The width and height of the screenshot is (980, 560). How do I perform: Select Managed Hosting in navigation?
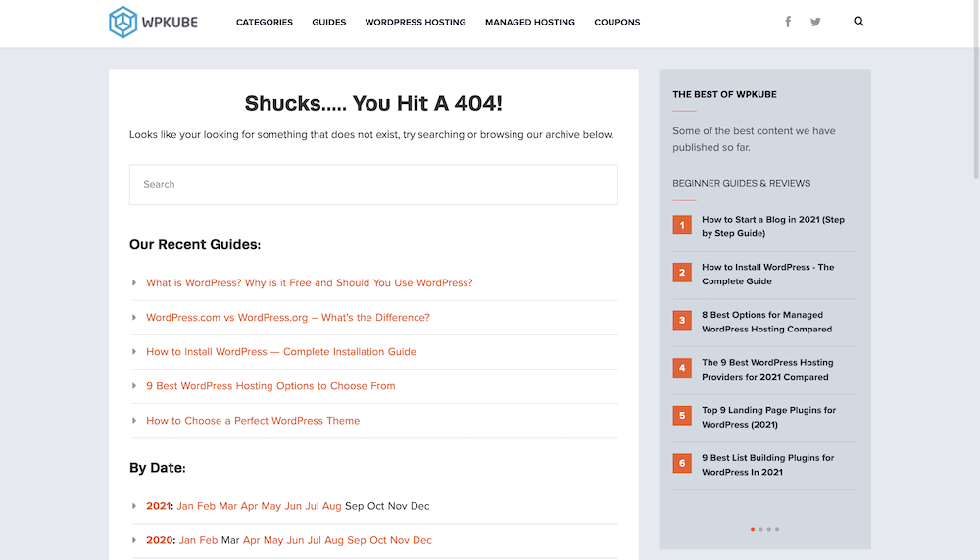click(x=530, y=22)
